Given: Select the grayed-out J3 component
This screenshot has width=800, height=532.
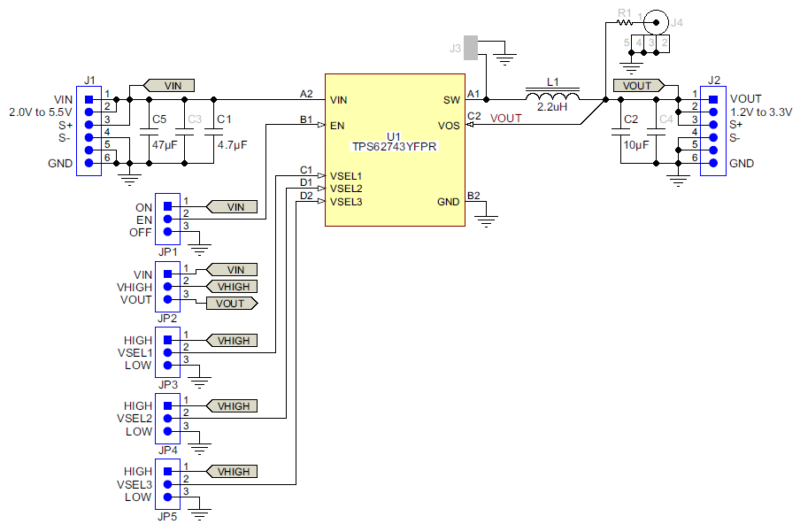Looking at the screenshot, I should pos(471,48).
